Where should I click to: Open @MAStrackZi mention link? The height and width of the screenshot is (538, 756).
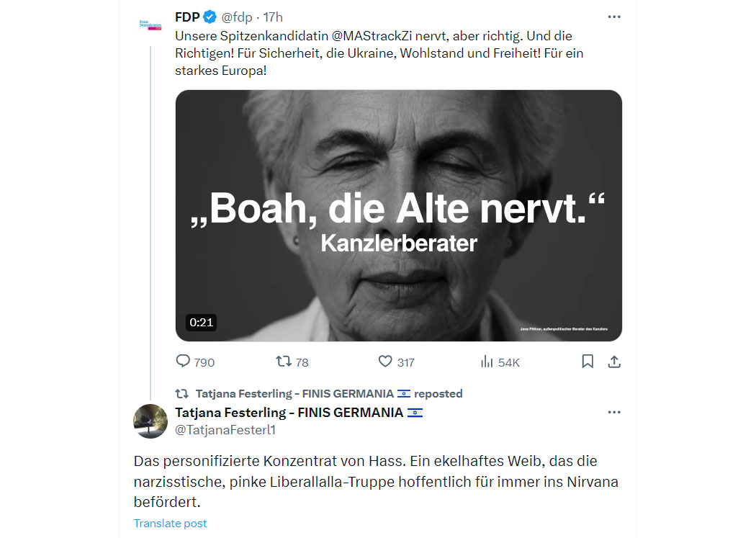[x=372, y=36]
